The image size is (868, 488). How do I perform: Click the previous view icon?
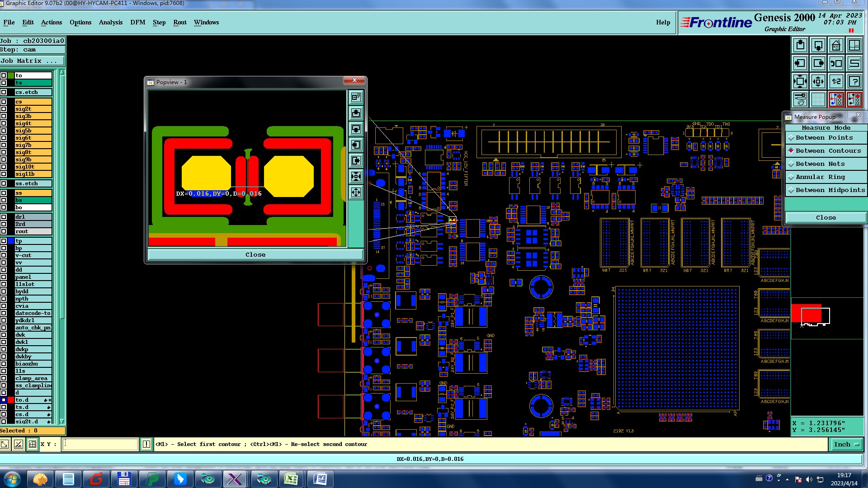pos(836,64)
